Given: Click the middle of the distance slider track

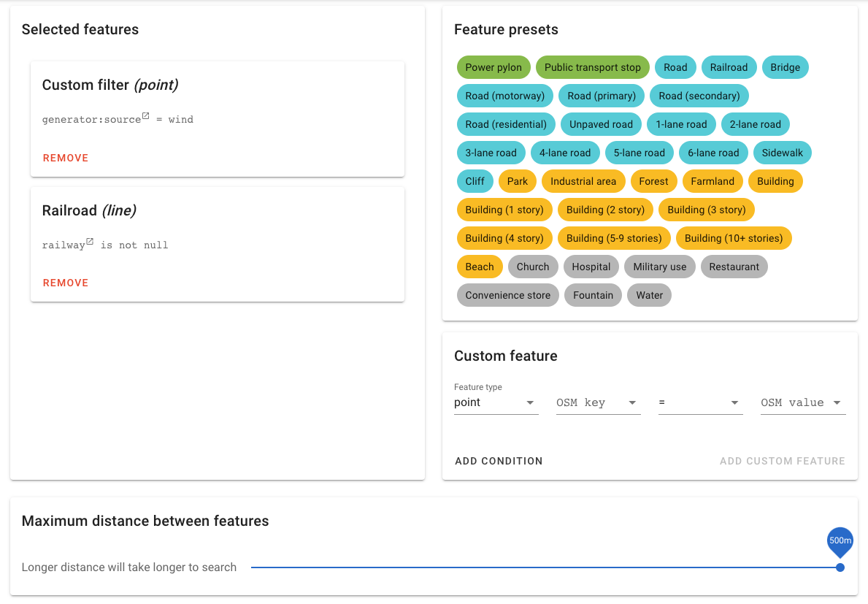Looking at the screenshot, I should pos(545,567).
